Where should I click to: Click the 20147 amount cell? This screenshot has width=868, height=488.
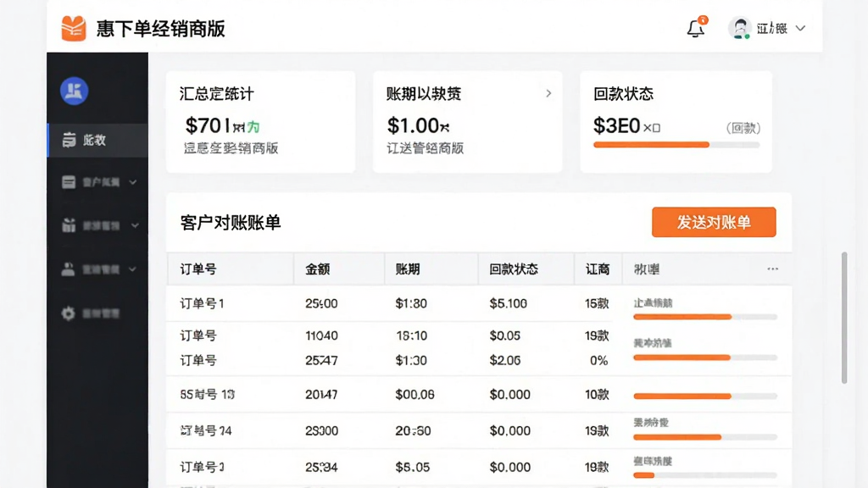click(x=321, y=395)
